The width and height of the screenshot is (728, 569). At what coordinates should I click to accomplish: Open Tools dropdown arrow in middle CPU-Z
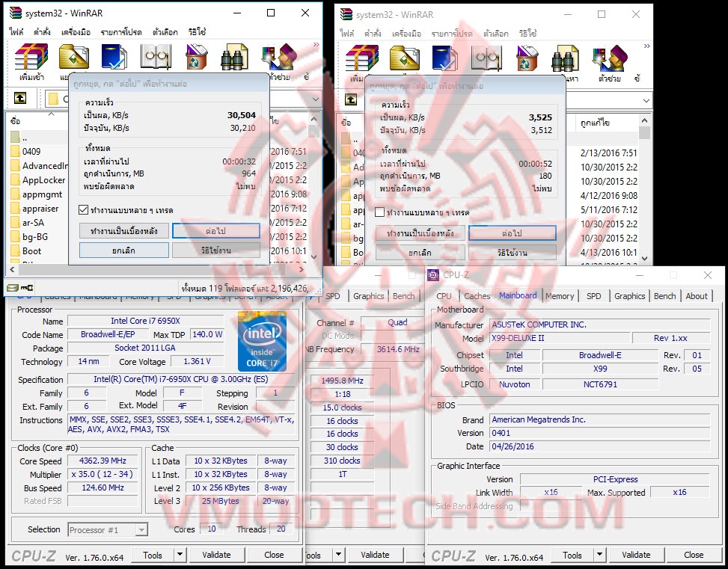click(x=338, y=554)
